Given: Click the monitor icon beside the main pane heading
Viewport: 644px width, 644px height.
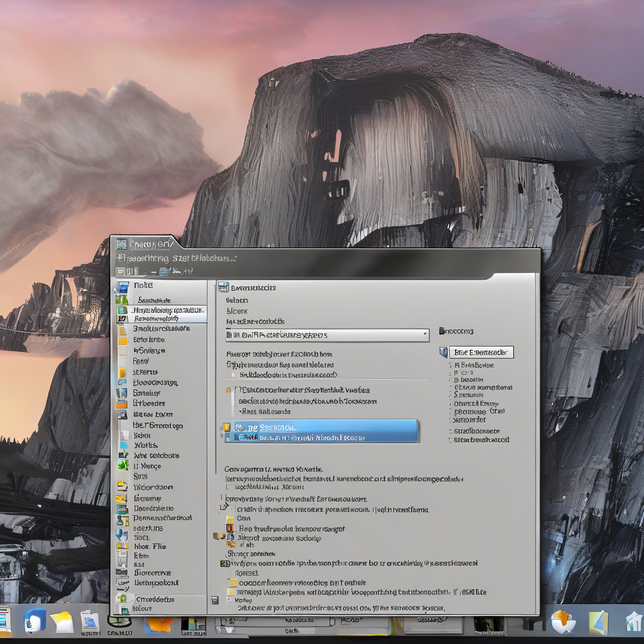Looking at the screenshot, I should [223, 287].
